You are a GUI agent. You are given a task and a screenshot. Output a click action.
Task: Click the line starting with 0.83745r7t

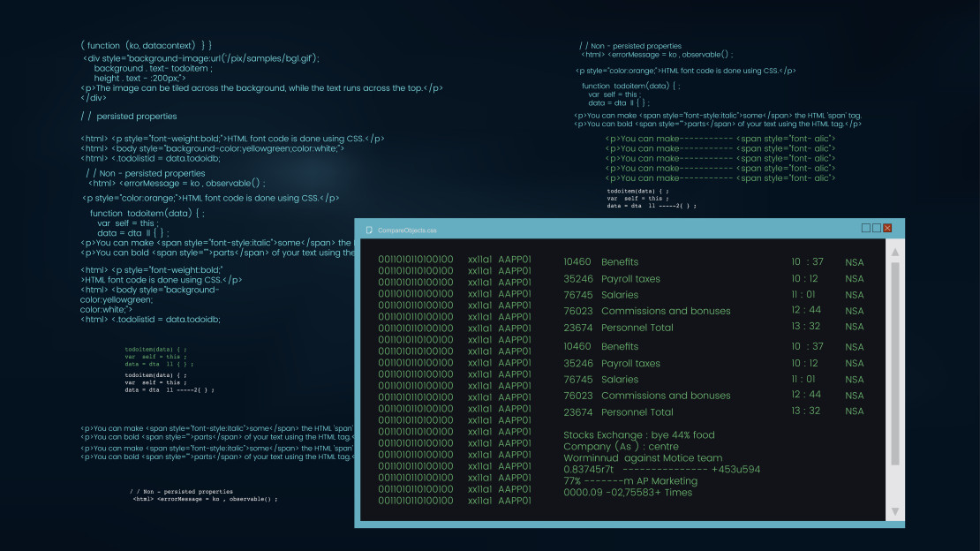661,470
